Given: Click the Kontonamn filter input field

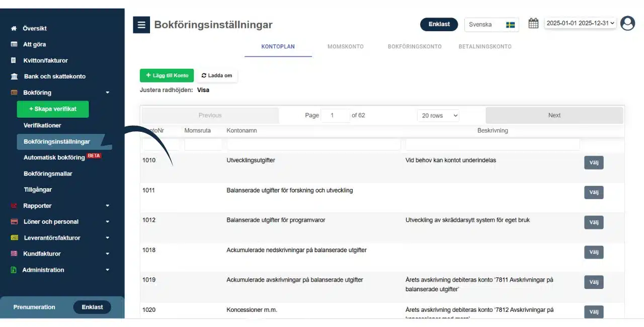Looking at the screenshot, I should tap(314, 145).
